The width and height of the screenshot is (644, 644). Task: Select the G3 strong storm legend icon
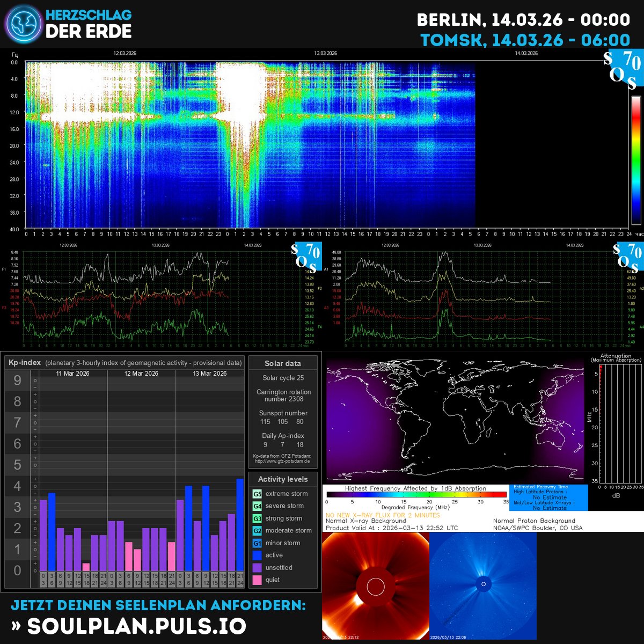pyautogui.click(x=257, y=518)
